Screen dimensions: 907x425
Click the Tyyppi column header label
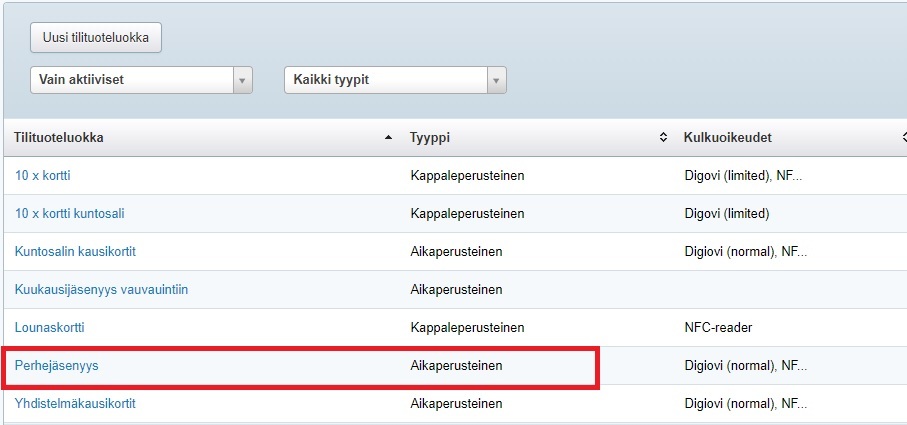point(430,138)
